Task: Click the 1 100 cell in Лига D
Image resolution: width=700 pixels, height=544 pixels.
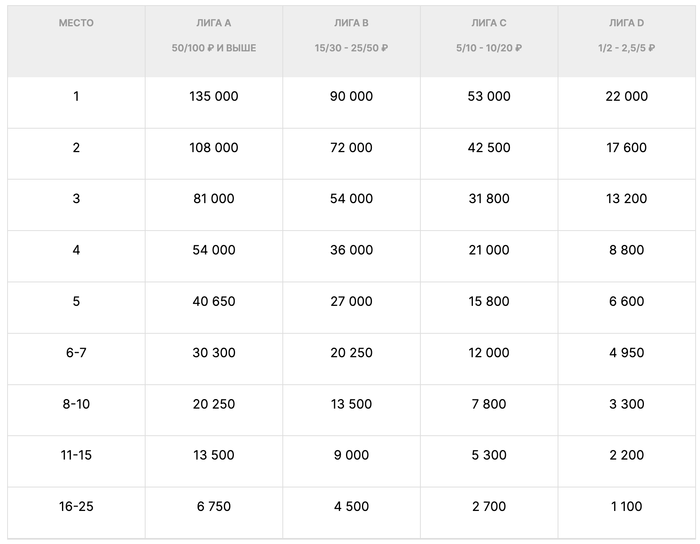Action: (627, 507)
